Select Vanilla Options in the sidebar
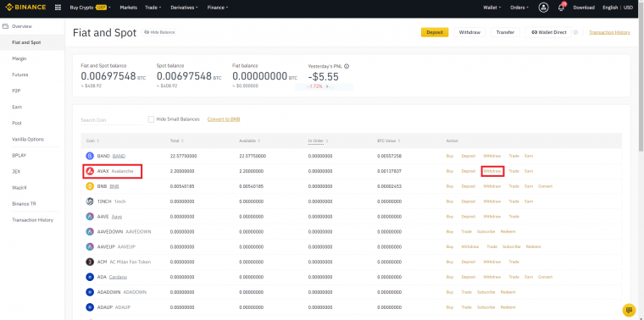The image size is (644, 320). point(28,140)
